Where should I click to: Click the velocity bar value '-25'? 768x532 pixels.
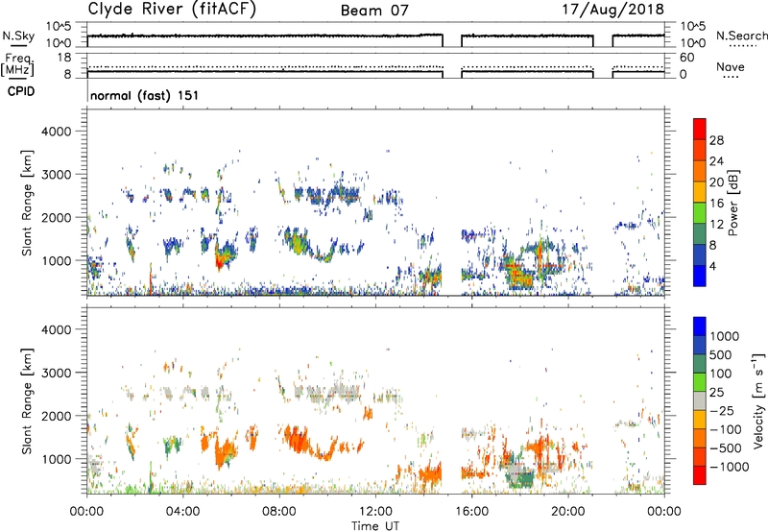pos(722,410)
